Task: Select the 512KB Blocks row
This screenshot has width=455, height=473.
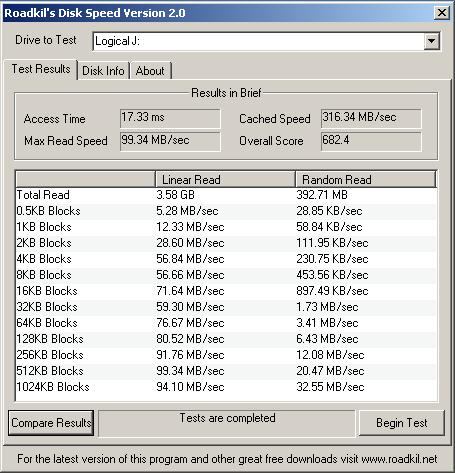Action: pyautogui.click(x=226, y=371)
